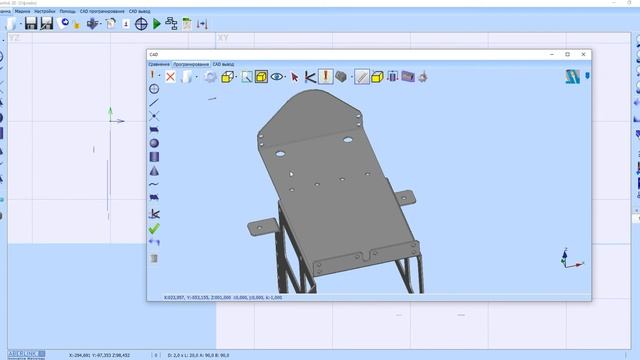Open the Настройки menu
This screenshot has height=360, width=640.
pyautogui.click(x=44, y=11)
